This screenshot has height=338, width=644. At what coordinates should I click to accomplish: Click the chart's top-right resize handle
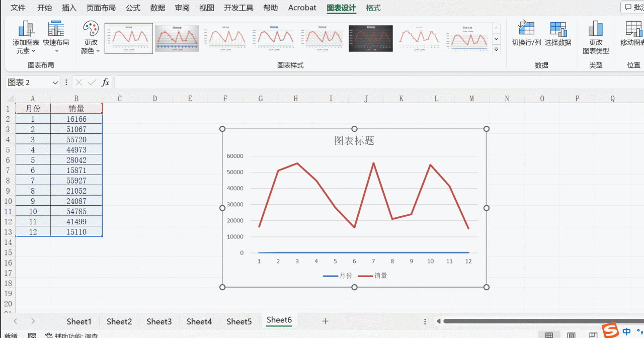click(x=486, y=129)
